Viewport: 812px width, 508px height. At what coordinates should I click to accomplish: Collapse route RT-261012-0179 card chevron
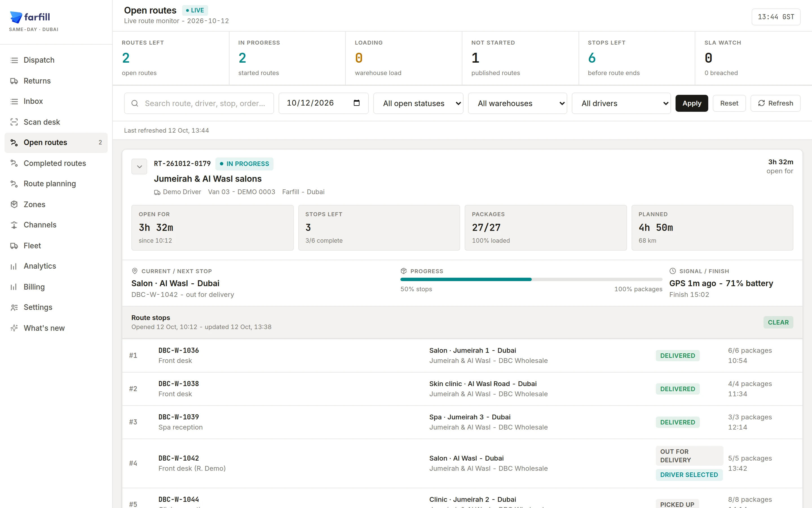(139, 167)
